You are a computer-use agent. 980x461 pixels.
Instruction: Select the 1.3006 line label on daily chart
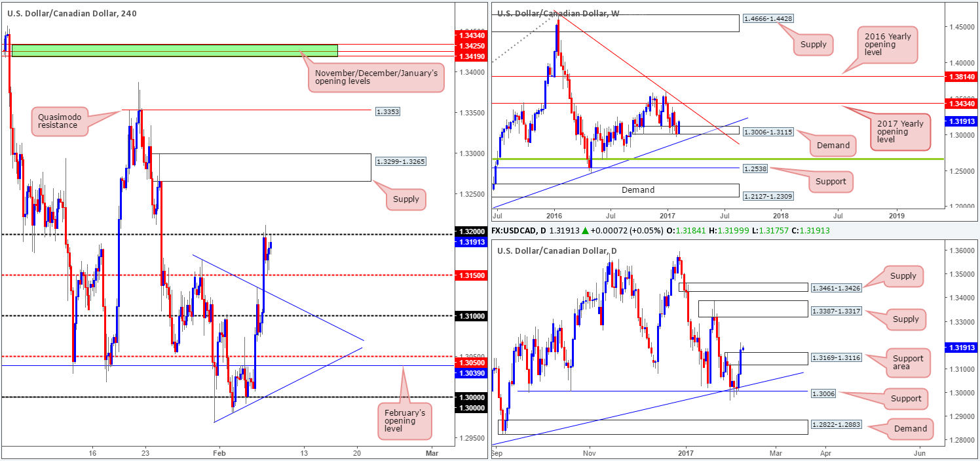coord(824,393)
